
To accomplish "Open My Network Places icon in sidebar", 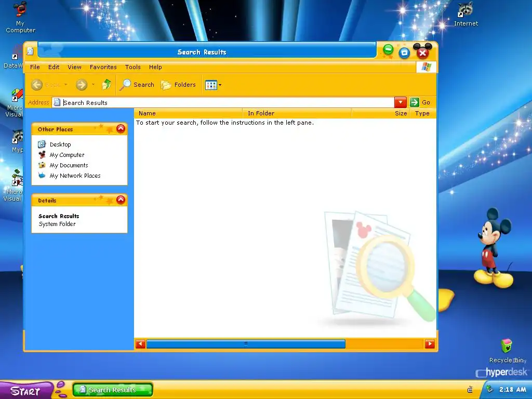I will pyautogui.click(x=42, y=176).
